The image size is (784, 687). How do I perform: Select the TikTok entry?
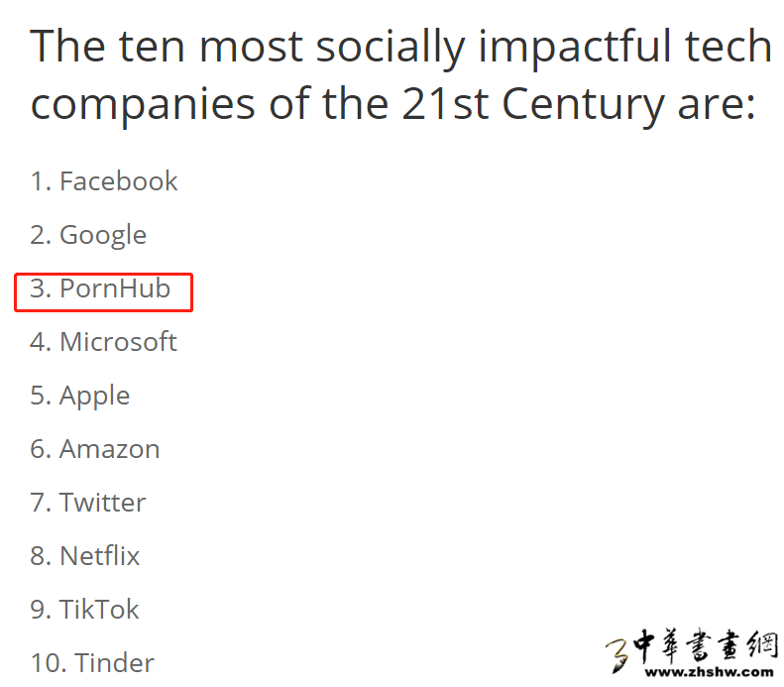pos(99,610)
